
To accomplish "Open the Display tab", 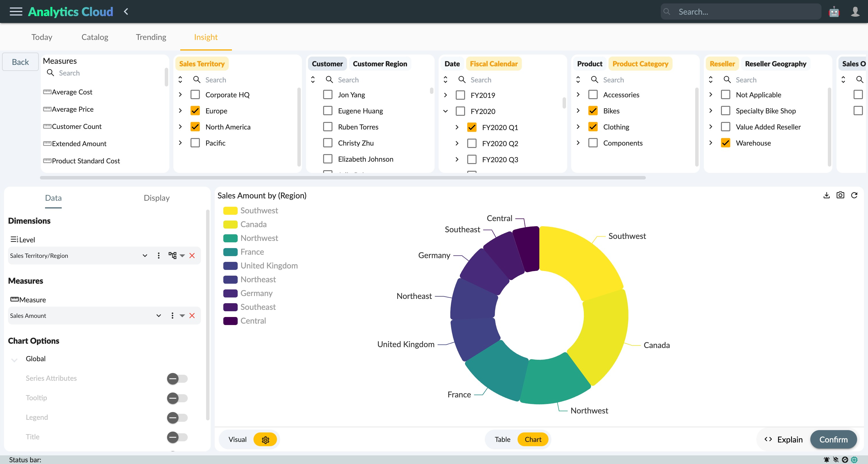I will [x=156, y=198].
